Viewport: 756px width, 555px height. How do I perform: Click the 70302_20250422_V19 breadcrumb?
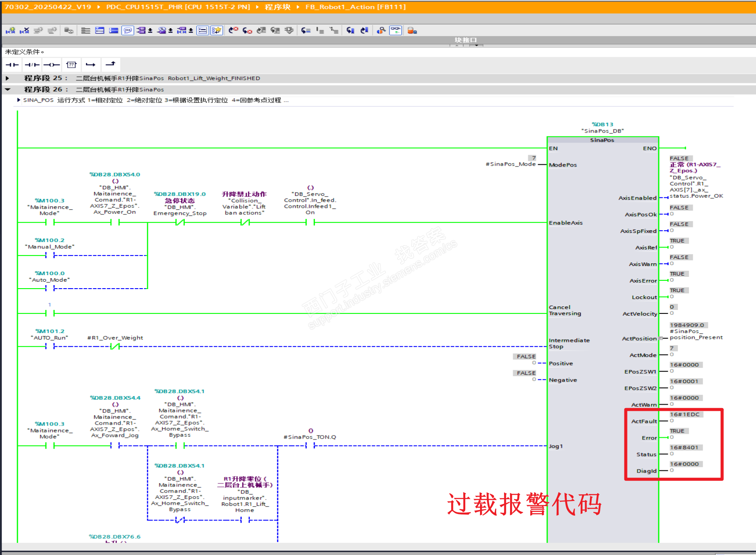(48, 7)
